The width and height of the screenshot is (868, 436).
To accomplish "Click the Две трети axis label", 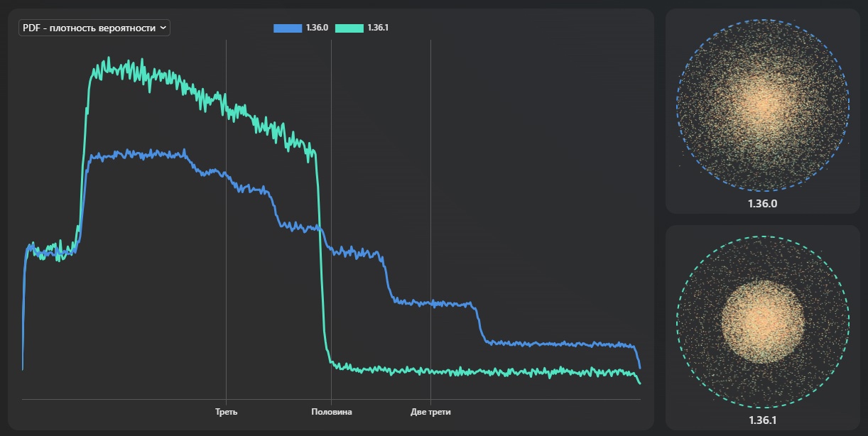I will (x=430, y=412).
